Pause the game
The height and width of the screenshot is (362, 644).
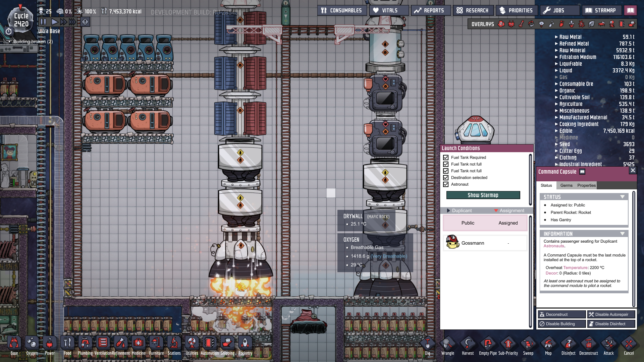[43, 22]
